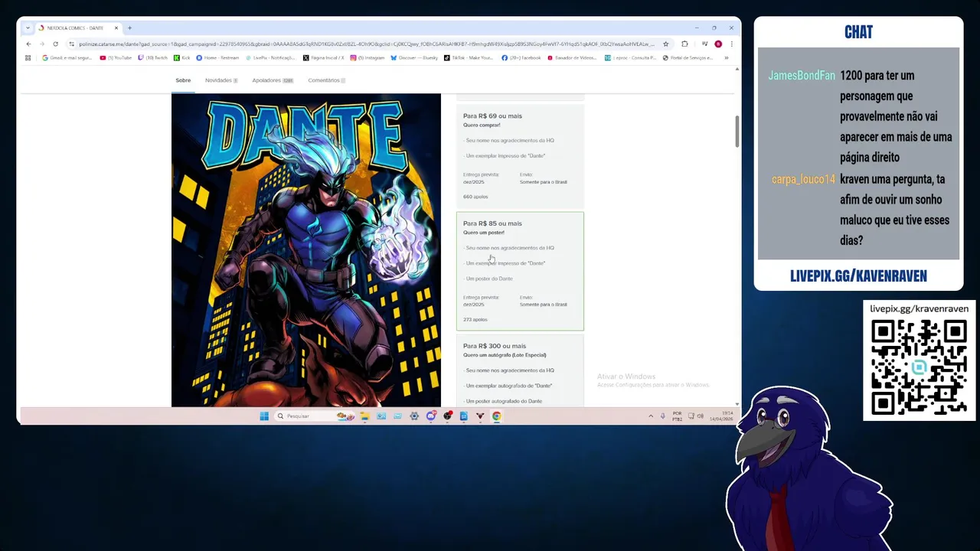Image resolution: width=980 pixels, height=551 pixels.
Task: Click the page vertical scrollbar thumb
Action: (x=737, y=131)
